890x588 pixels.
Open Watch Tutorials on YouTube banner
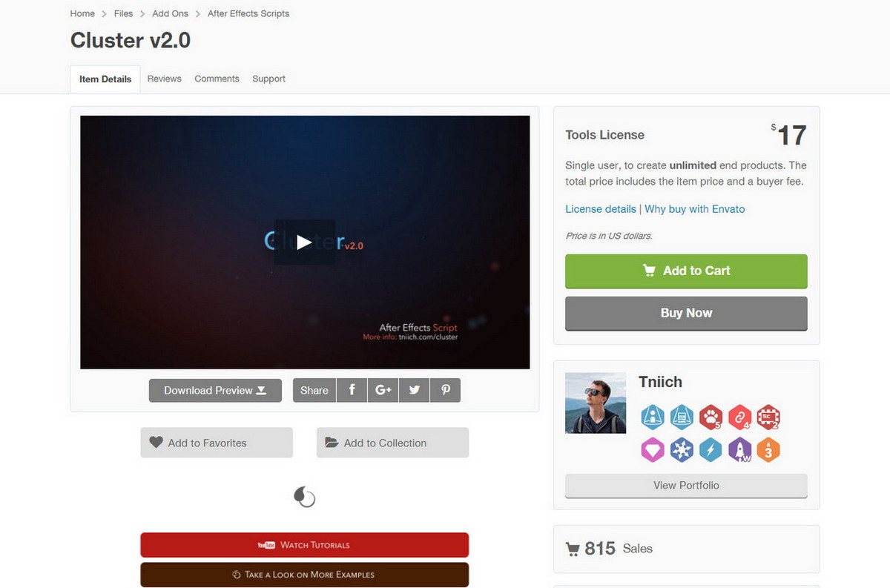305,545
